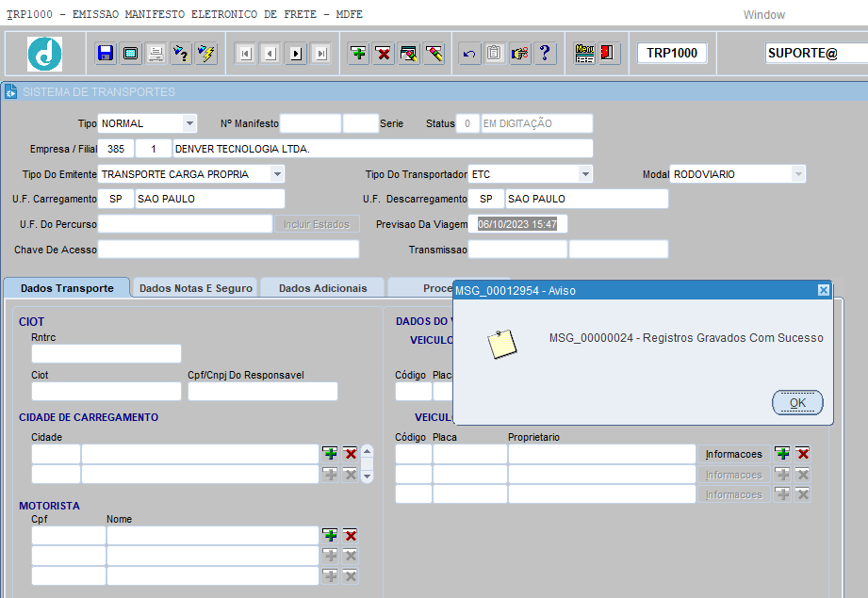
Task: Open the Dados Adicionais tab
Action: tap(322, 288)
